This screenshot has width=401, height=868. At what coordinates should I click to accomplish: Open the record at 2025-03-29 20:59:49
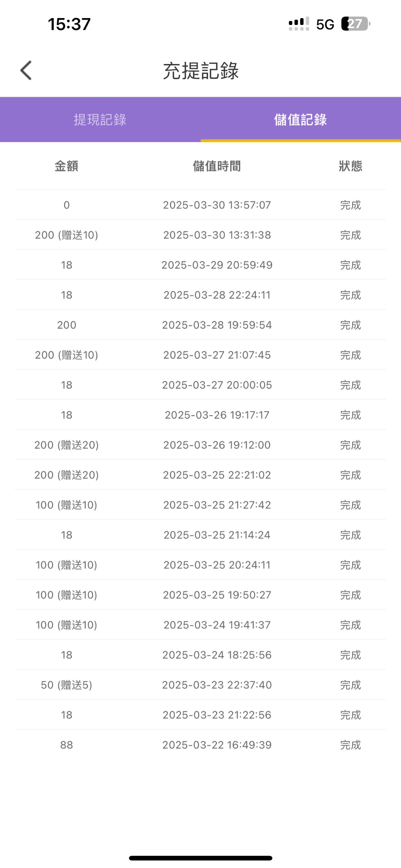(217, 265)
